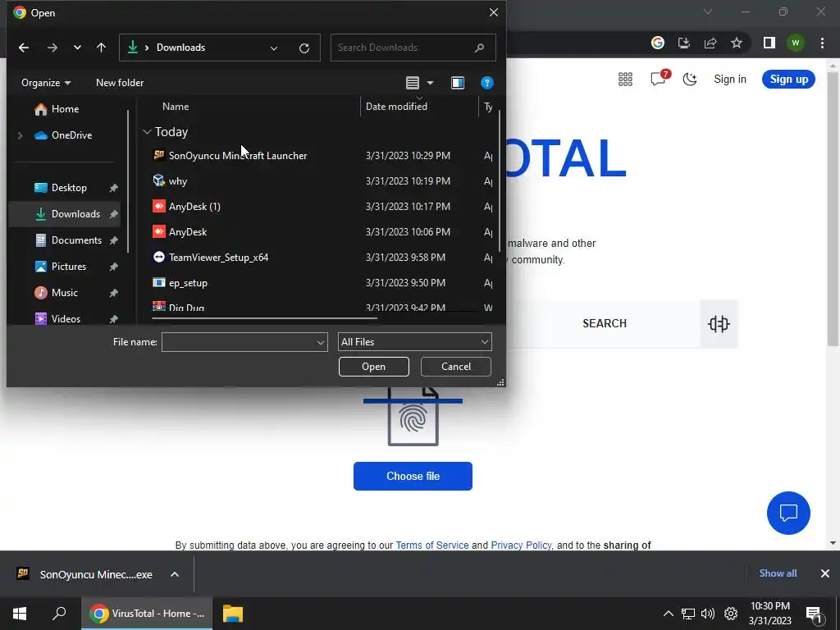840x630 pixels.
Task: Open Windows Start menu
Action: 20,614
